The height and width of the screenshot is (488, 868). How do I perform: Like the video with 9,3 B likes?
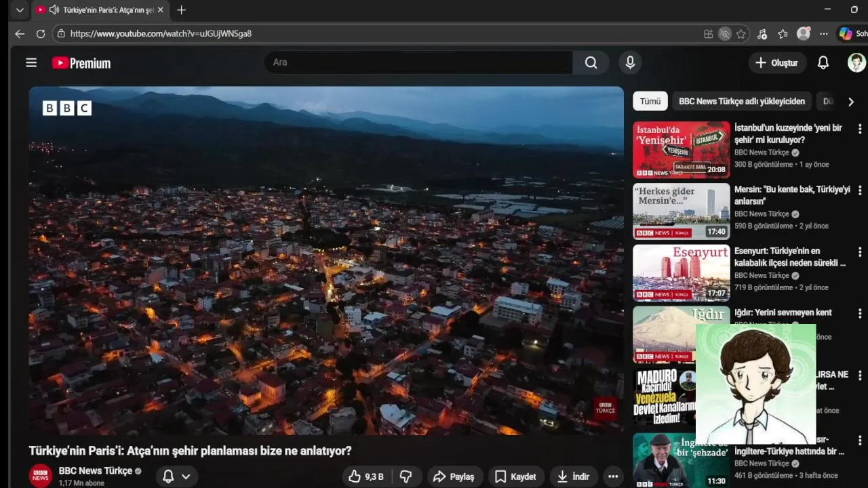click(366, 476)
